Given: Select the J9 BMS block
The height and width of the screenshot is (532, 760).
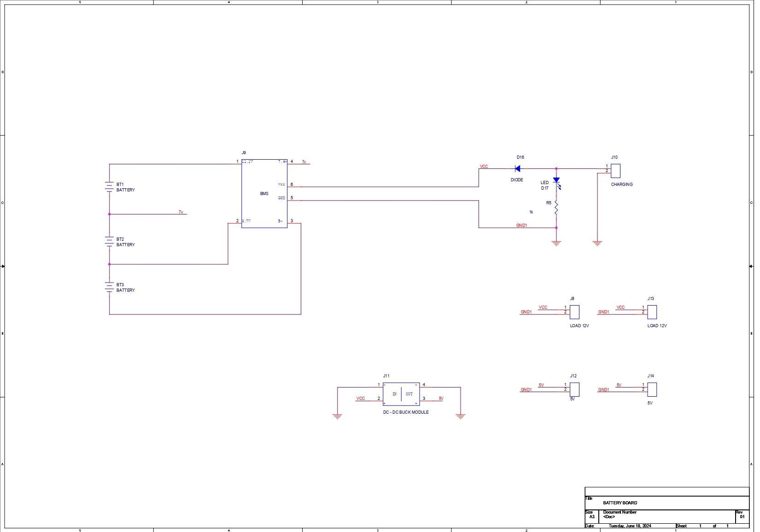Looking at the screenshot, I should click(264, 194).
